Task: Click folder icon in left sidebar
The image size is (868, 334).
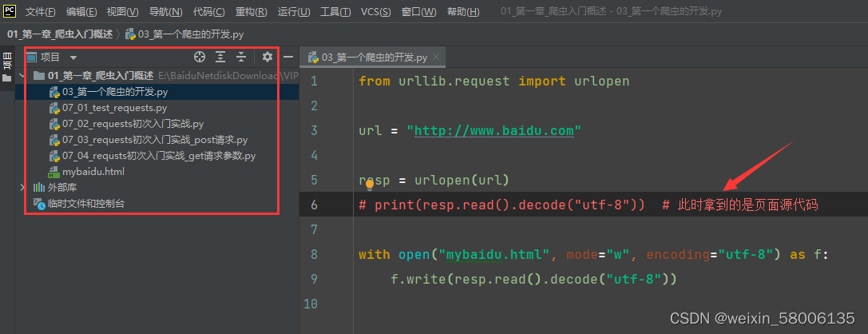Action: (x=6, y=78)
